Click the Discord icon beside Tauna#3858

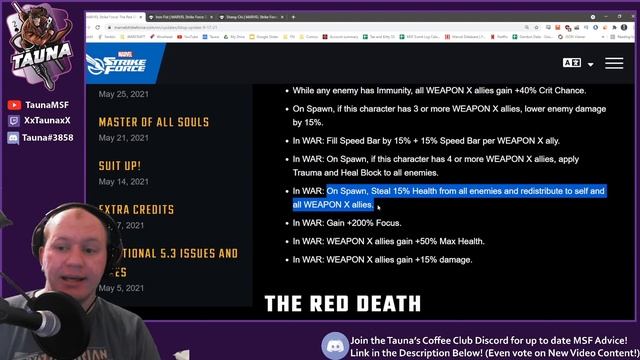tap(13, 138)
